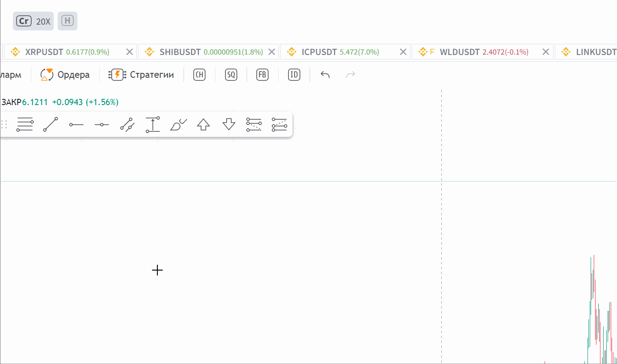Click the ID toolbar button
The height and width of the screenshot is (364, 617).
[294, 75]
